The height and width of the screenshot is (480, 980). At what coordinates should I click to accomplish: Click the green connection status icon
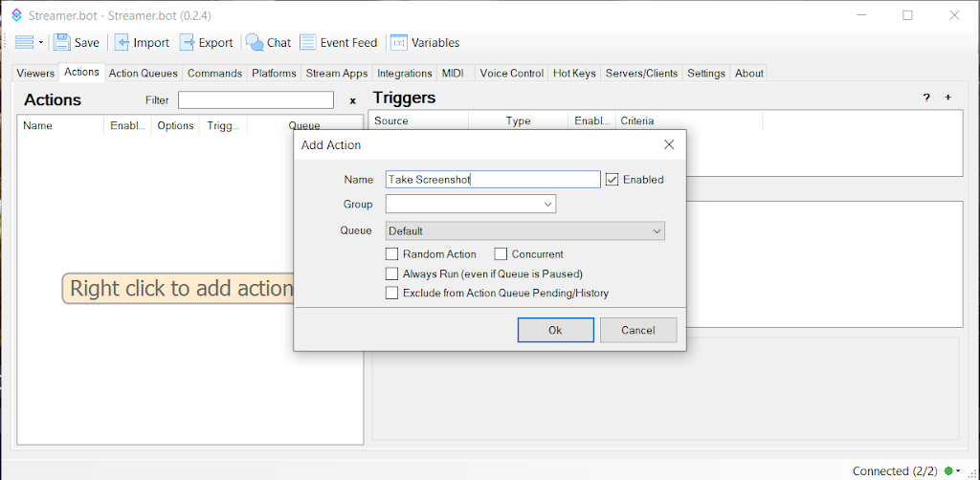tap(948, 471)
